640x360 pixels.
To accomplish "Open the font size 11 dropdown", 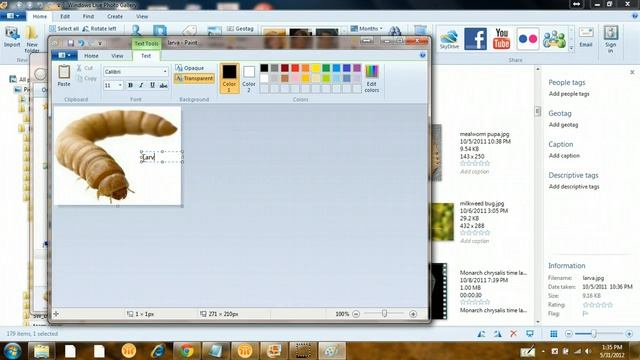I will 120,85.
